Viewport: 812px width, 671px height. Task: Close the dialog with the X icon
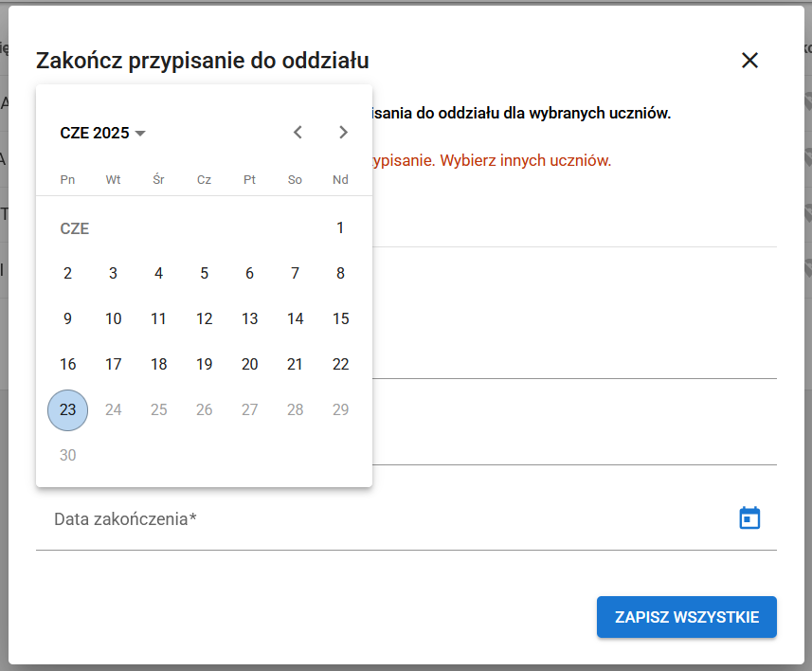pos(749,61)
